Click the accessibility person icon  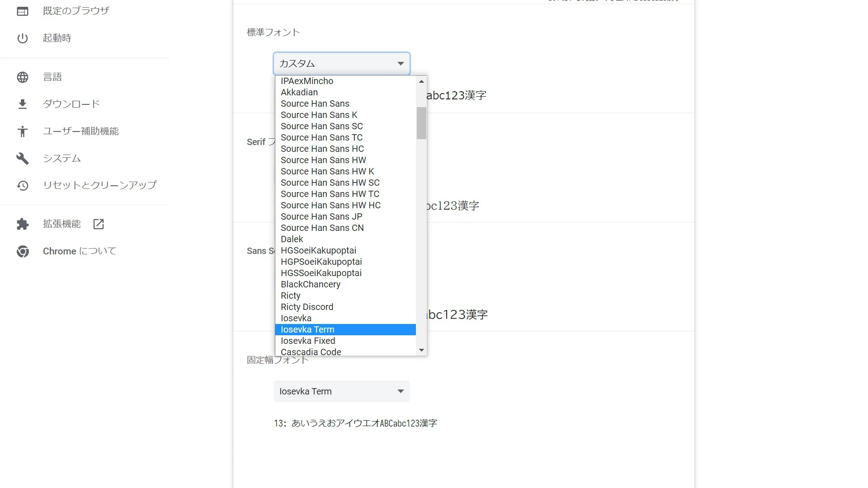coord(23,131)
